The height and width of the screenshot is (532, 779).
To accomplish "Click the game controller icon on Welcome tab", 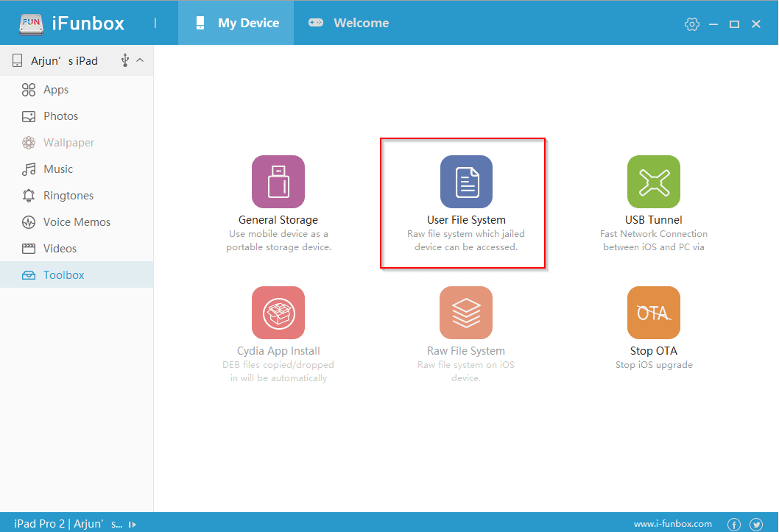I will click(x=316, y=22).
